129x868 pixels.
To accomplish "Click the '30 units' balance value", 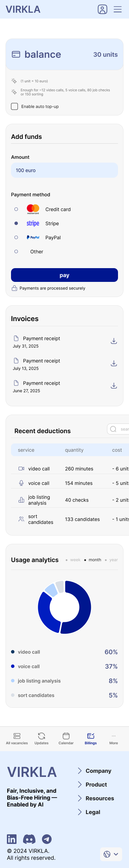I will (x=106, y=54).
